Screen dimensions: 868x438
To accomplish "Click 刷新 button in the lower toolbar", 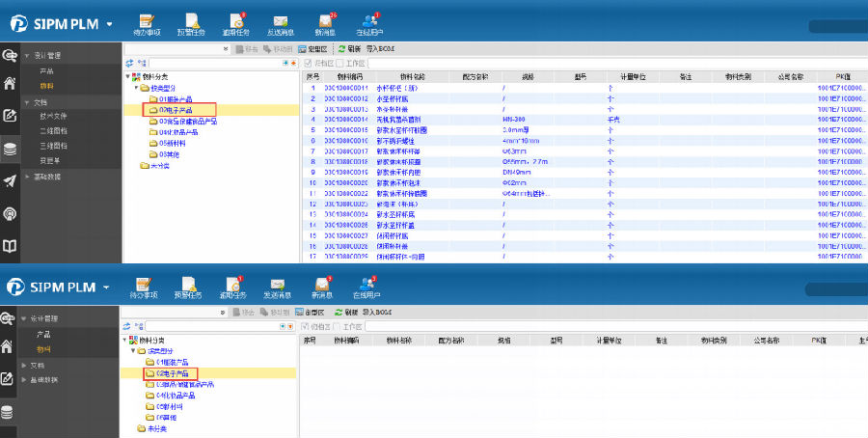I will point(347,313).
